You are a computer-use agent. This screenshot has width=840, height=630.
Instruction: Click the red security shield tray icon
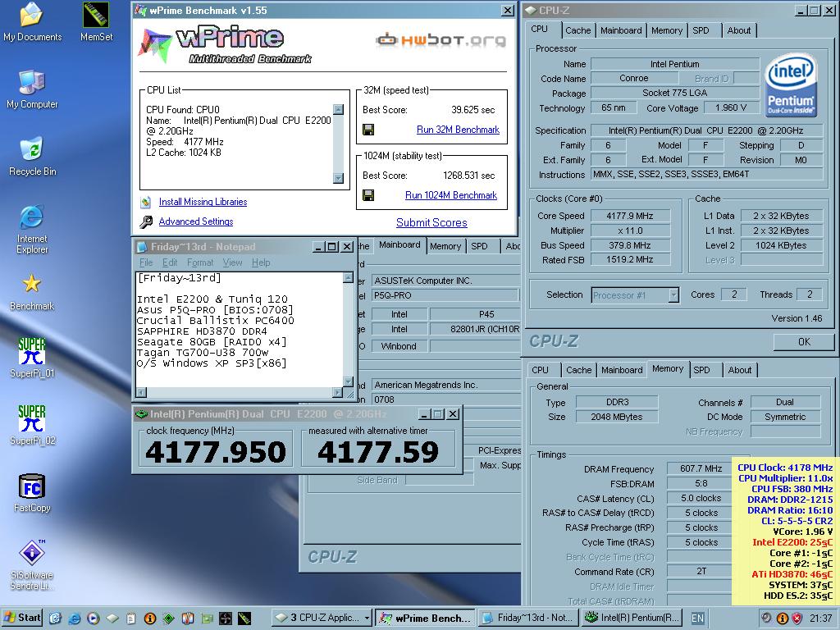click(797, 619)
